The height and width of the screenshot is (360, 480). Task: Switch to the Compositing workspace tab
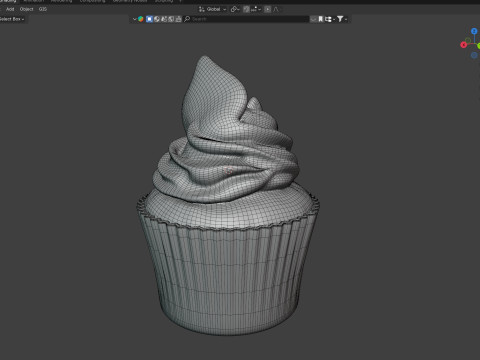point(92,1)
